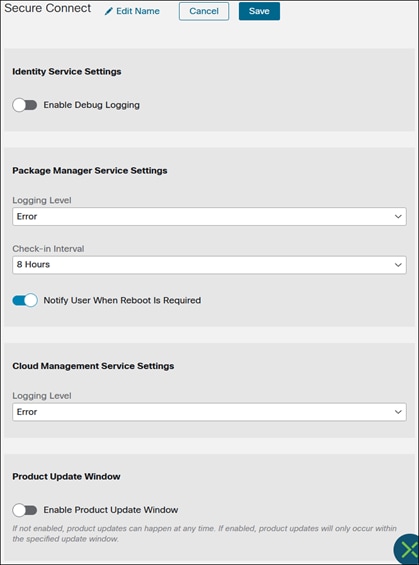Click the Package Manager Service Settings heading

[x=90, y=170]
